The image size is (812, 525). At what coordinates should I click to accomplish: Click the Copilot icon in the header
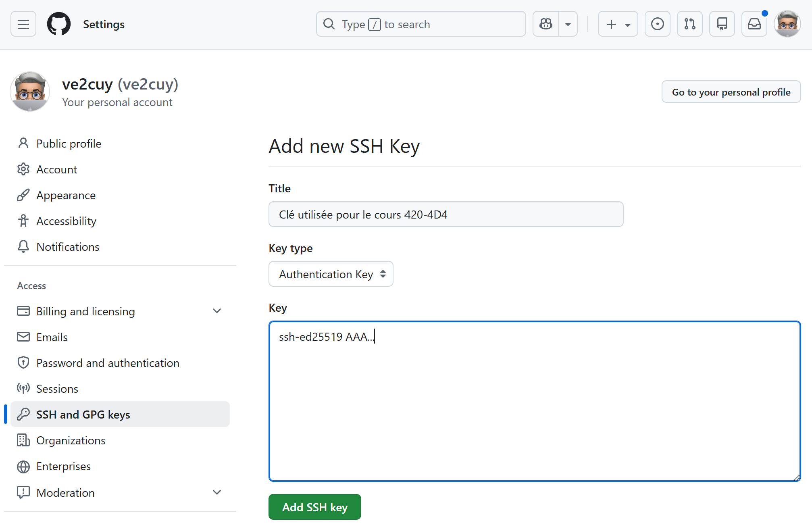[545, 24]
